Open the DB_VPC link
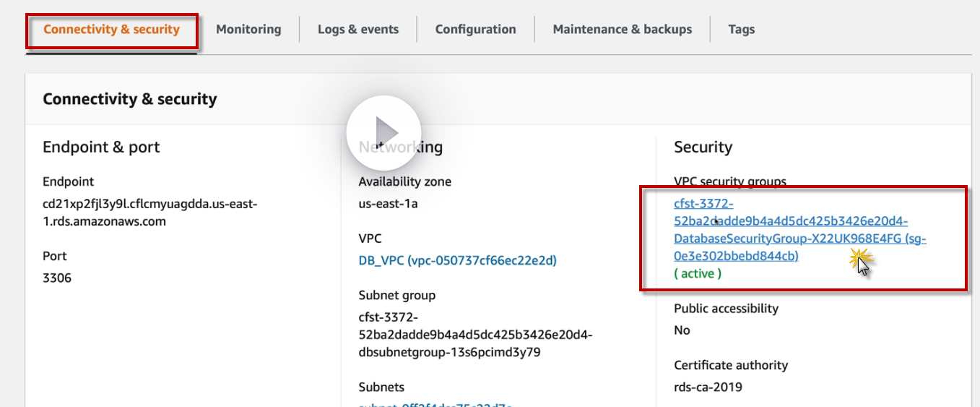Image resolution: width=980 pixels, height=407 pixels. coord(457,260)
